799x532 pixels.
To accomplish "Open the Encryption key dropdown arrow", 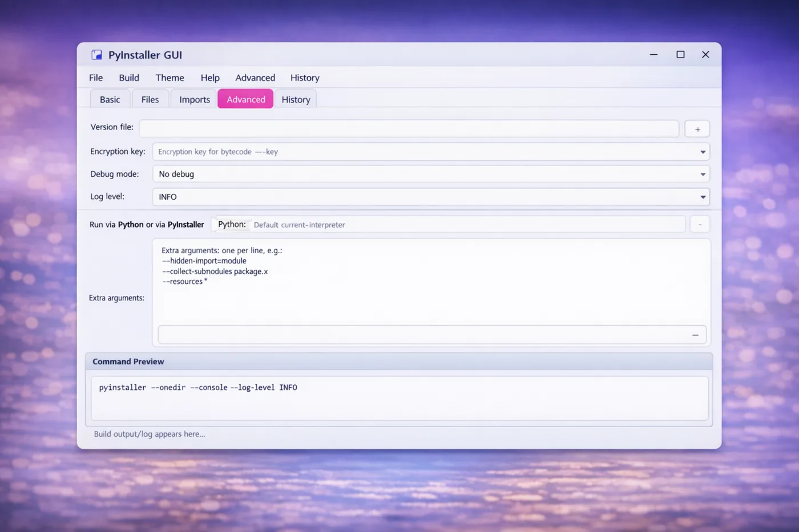I will point(703,152).
